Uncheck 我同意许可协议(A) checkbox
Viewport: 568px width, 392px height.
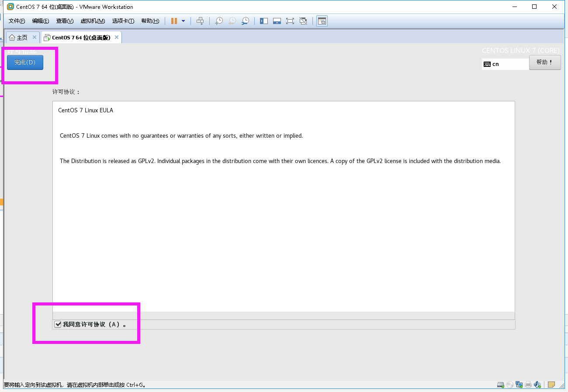pyautogui.click(x=58, y=324)
